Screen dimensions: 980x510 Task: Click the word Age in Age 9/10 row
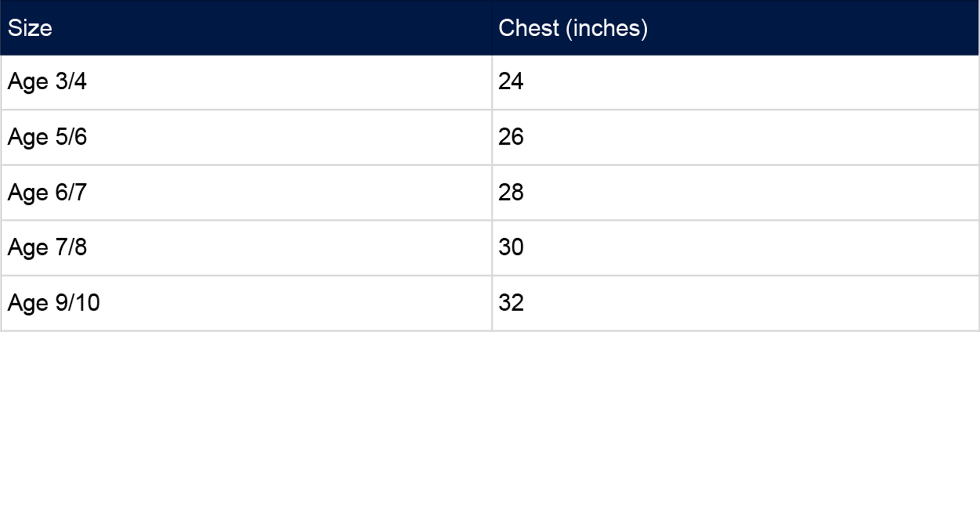tap(28, 303)
